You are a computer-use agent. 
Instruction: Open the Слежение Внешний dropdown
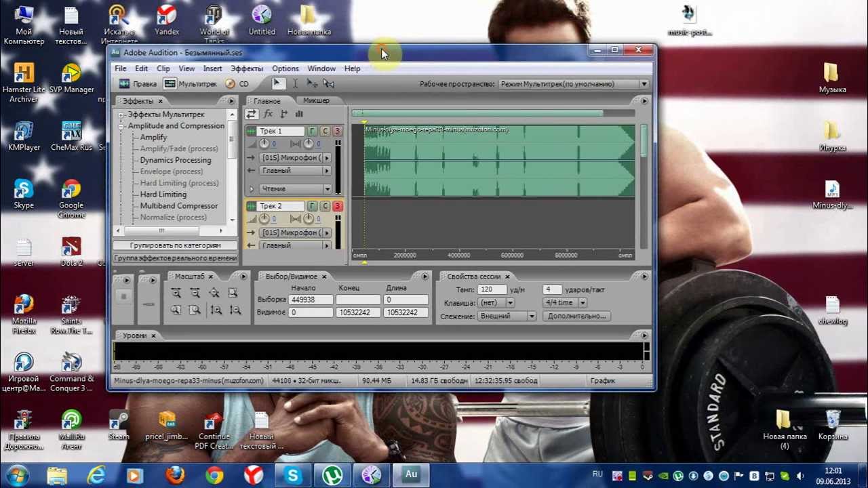(507, 316)
